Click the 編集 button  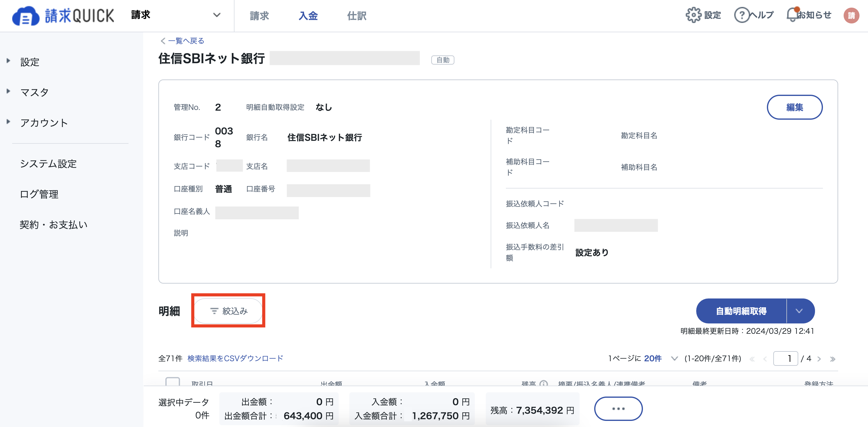(795, 107)
